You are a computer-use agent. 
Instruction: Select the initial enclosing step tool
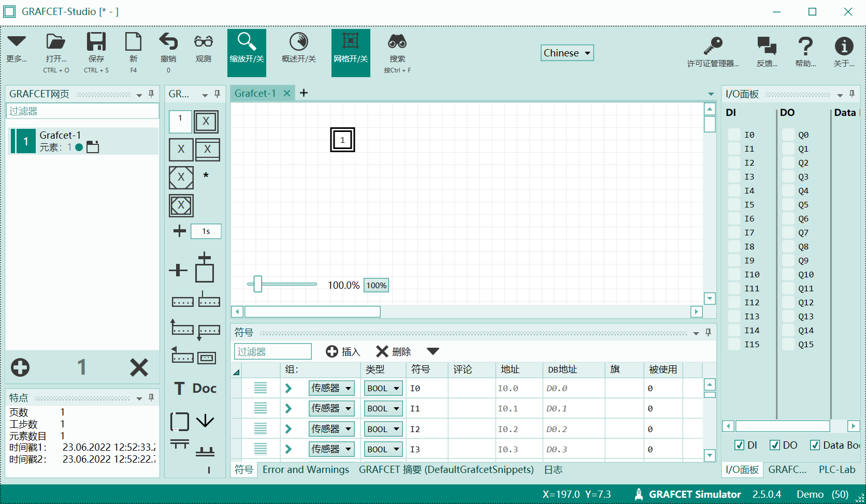pos(181,205)
